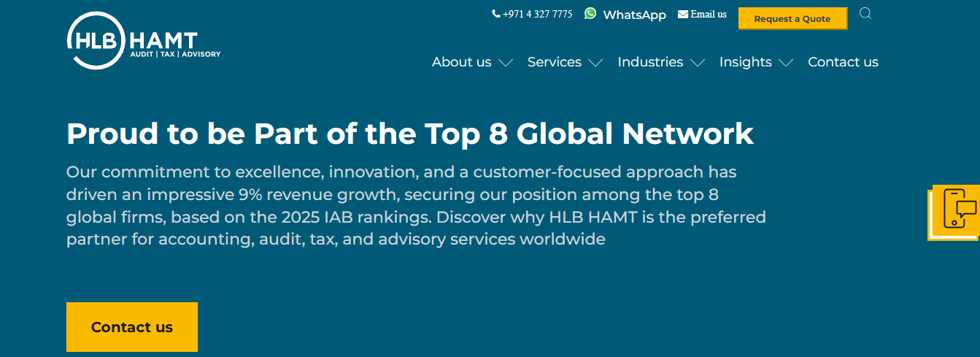Screen dimensions: 980x357
Task: Click the paragraph mentioning 2025 IAB rankings
Action: click(416, 205)
